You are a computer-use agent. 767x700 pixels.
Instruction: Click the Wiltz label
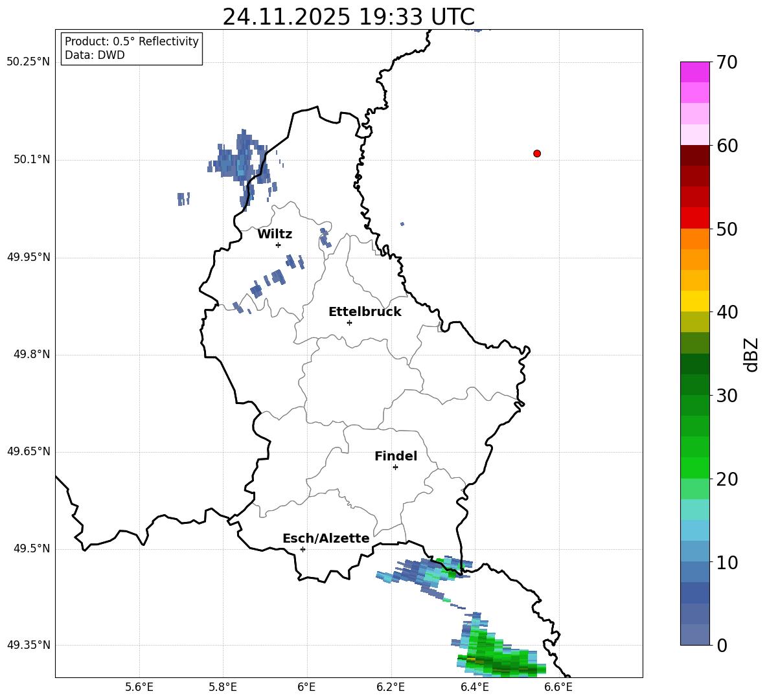pos(275,234)
